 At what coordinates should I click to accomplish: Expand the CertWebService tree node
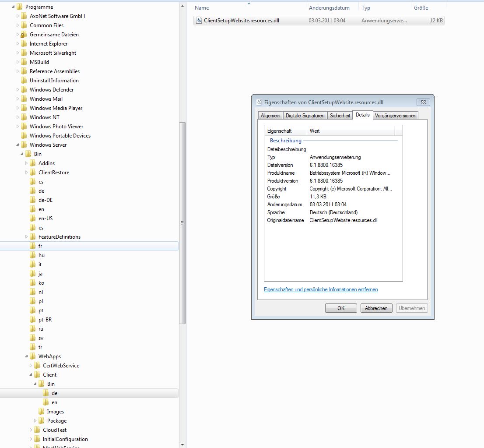pos(31,366)
